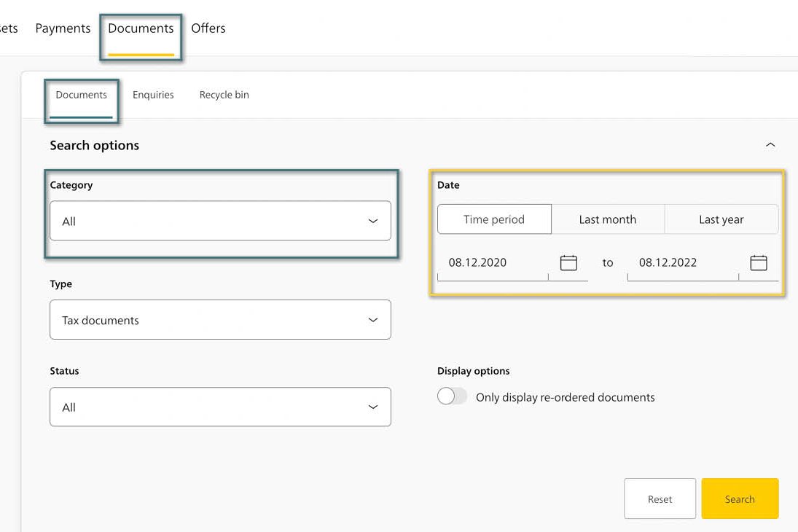Image resolution: width=798 pixels, height=532 pixels.
Task: Choose the Time period date option
Action: click(494, 219)
